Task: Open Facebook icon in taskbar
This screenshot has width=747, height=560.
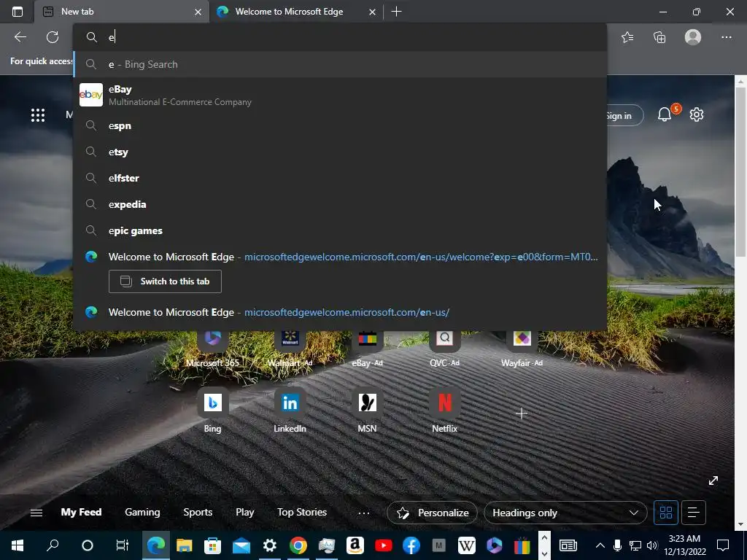Action: (411, 545)
